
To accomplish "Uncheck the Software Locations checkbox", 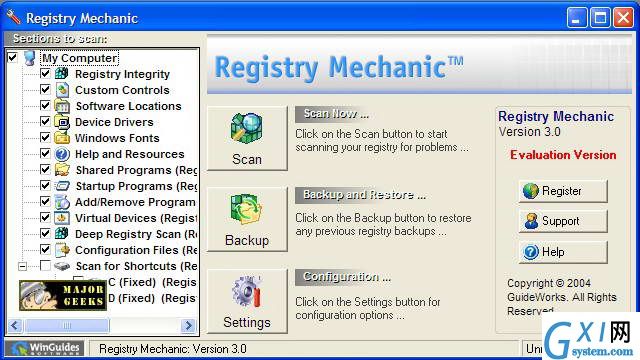I will (x=45, y=105).
